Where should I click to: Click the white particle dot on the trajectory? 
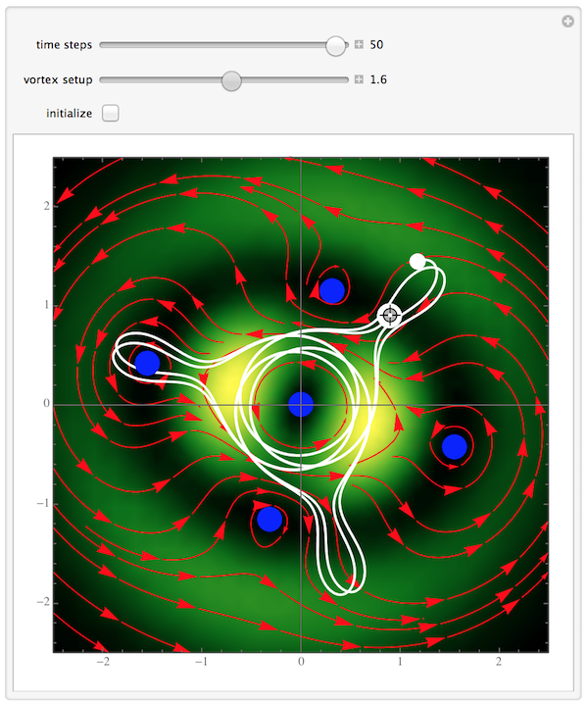tap(417, 261)
